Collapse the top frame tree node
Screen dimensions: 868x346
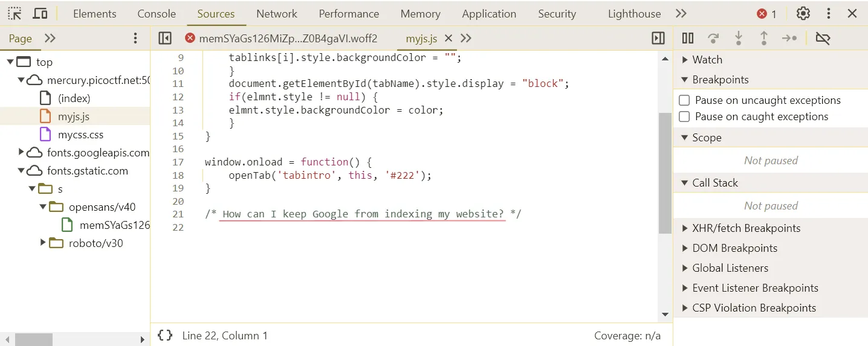(x=10, y=62)
